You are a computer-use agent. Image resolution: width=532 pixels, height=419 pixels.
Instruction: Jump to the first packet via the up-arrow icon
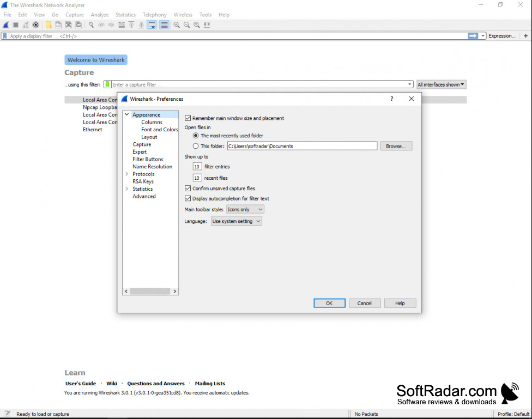click(x=131, y=25)
